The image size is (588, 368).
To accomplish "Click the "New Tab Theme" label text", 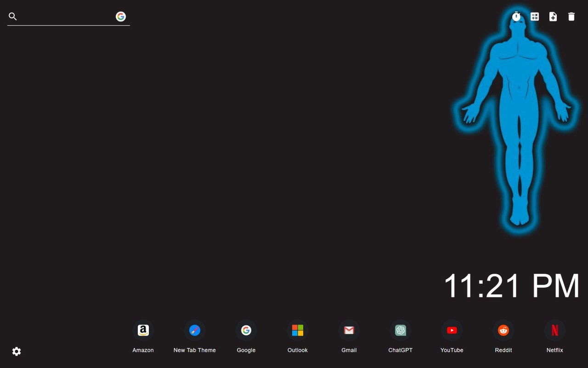I will [x=195, y=350].
